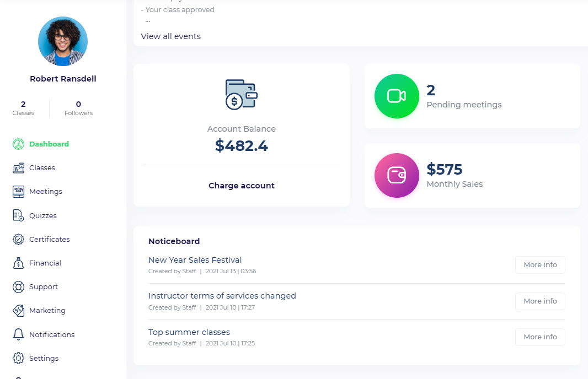Click the pink Monthly Sales wallet icon

397,175
